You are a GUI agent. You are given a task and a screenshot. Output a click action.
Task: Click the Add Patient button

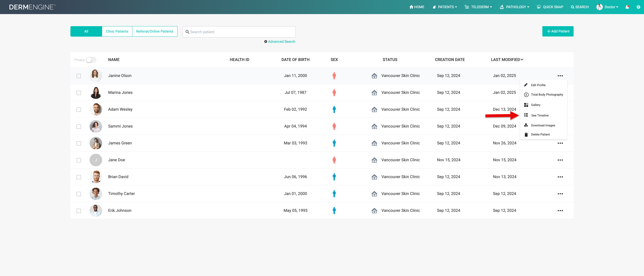point(558,31)
